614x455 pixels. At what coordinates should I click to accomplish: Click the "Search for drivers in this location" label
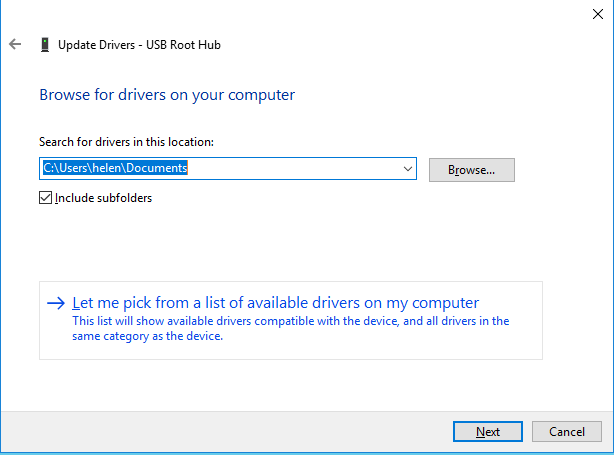pyautogui.click(x=126, y=143)
